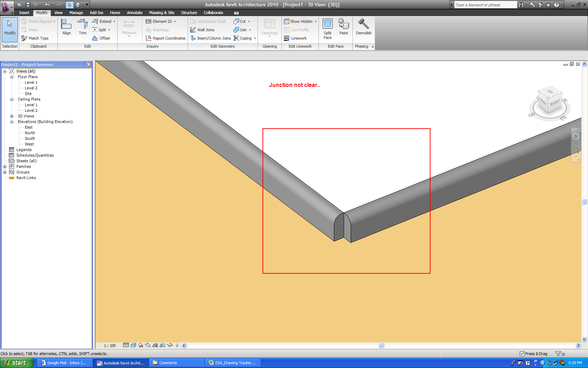The width and height of the screenshot is (588, 368).
Task: Open the Annotate ribbon tab
Action: pyautogui.click(x=134, y=13)
